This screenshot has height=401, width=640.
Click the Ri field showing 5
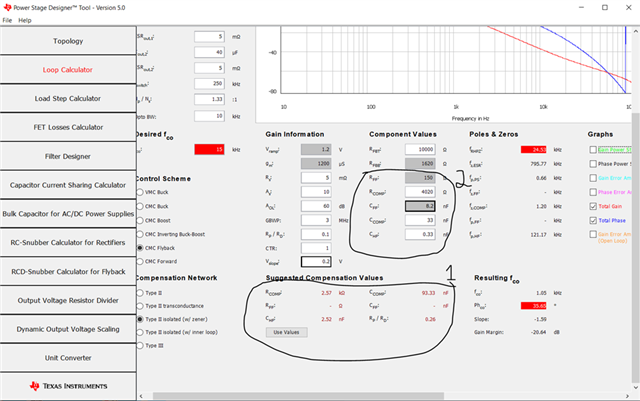pos(316,178)
